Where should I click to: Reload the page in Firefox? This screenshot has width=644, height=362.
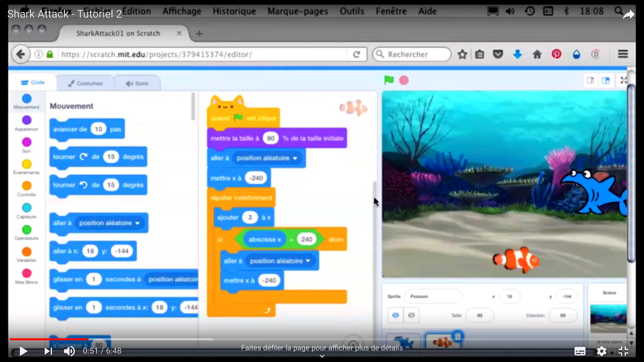pos(357,54)
